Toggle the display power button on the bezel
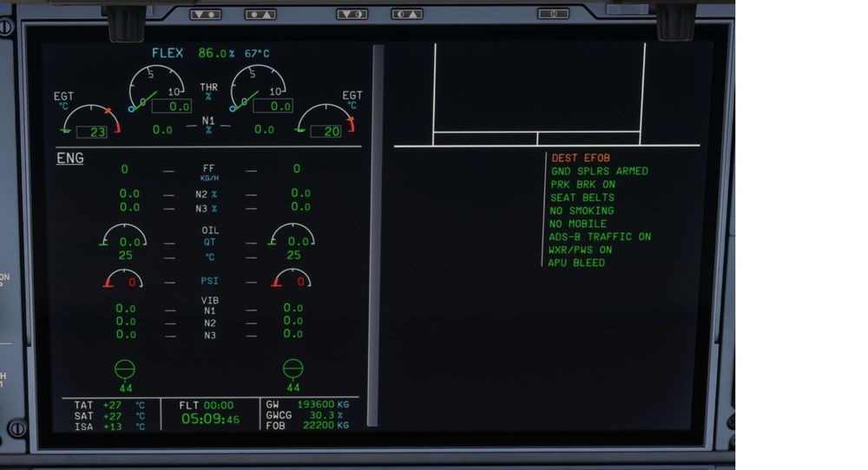 pyautogui.click(x=553, y=13)
